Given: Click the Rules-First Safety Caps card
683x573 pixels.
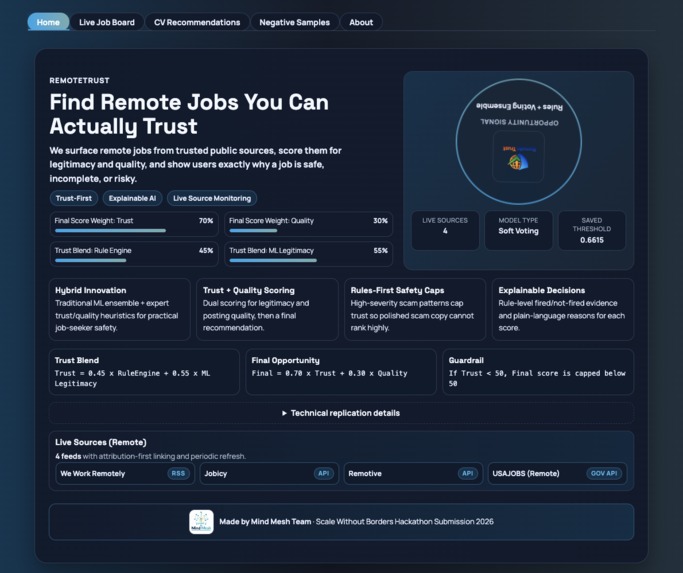Looking at the screenshot, I should 415,309.
